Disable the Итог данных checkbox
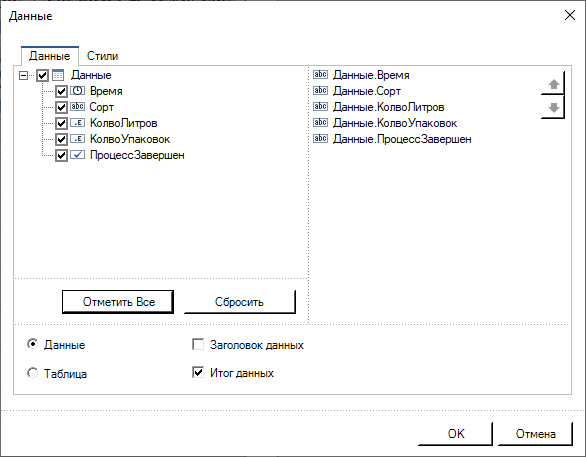 (x=198, y=372)
